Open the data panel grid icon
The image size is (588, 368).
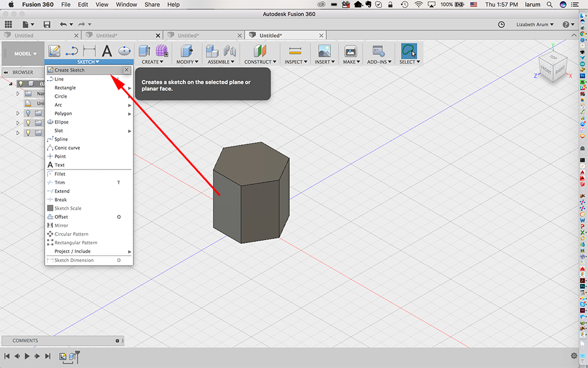click(x=8, y=24)
